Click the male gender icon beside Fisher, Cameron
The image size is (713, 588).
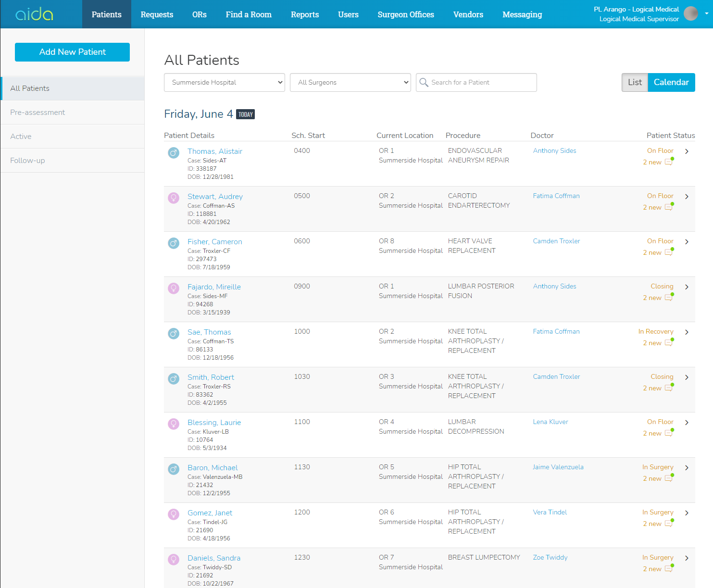[173, 243]
